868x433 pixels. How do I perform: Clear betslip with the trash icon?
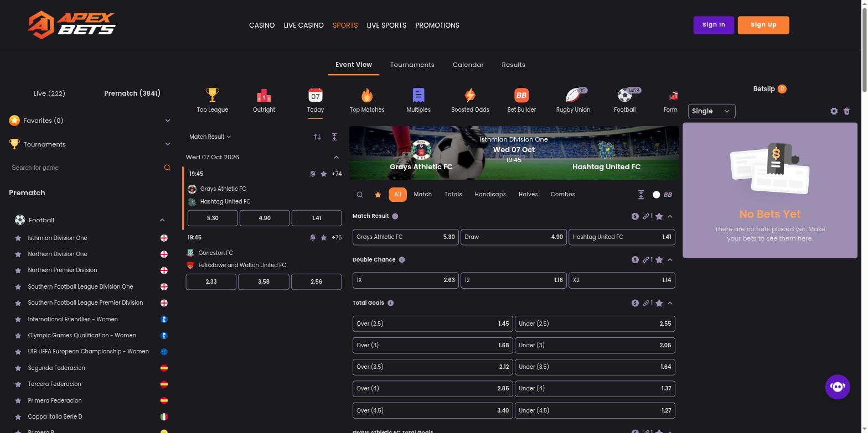[846, 111]
